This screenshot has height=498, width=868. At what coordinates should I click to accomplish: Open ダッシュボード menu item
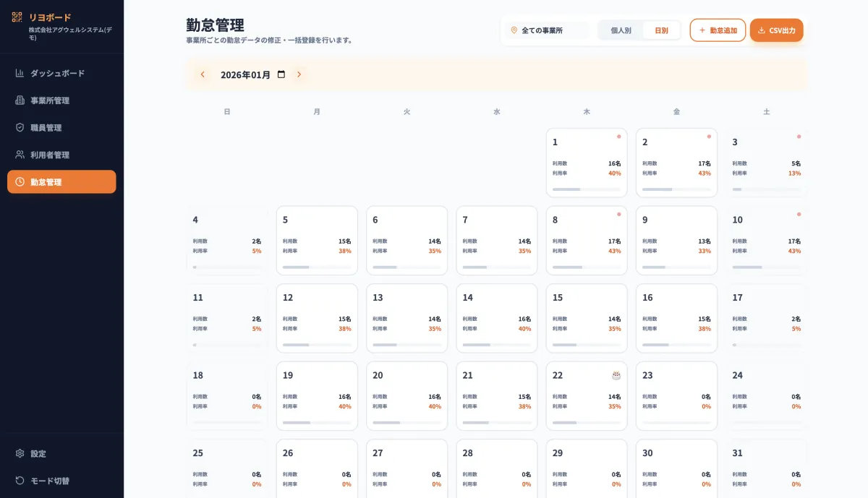61,73
